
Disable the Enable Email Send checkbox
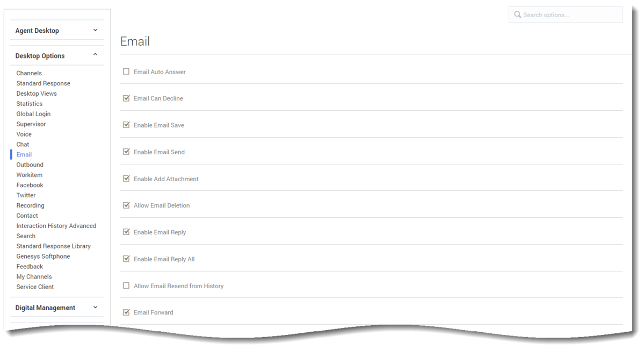[126, 152]
